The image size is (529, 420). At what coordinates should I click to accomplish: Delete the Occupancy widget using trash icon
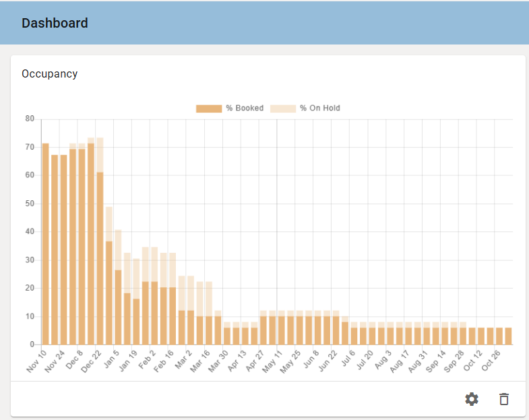[504, 399]
